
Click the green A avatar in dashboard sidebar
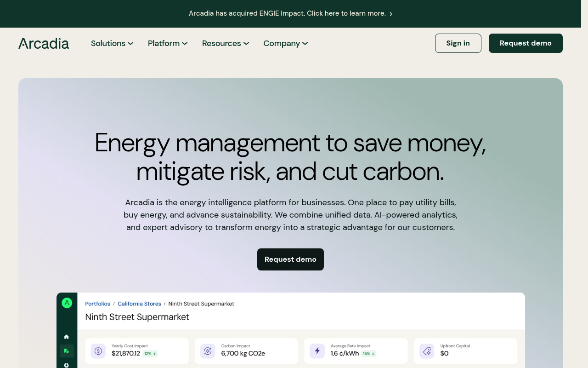pos(67,303)
